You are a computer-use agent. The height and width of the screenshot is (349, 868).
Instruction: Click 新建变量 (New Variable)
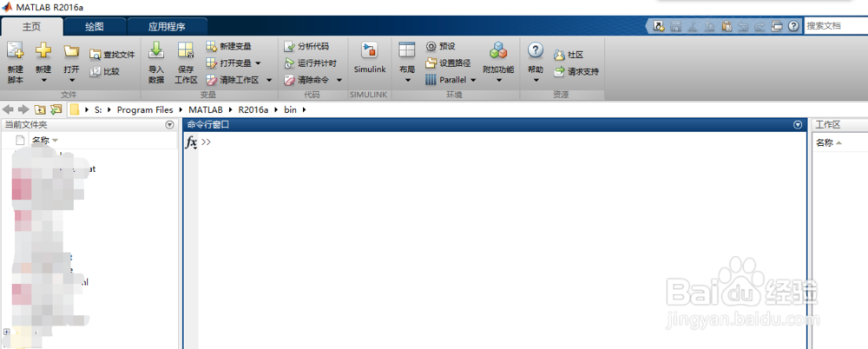pos(228,46)
